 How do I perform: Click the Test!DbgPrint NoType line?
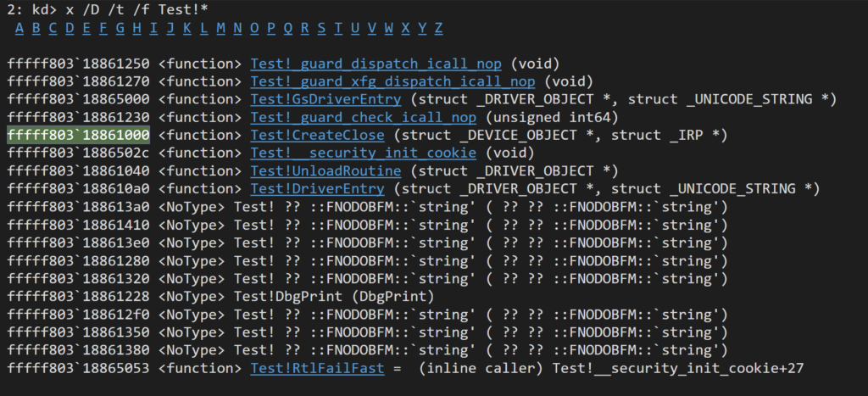pos(221,296)
